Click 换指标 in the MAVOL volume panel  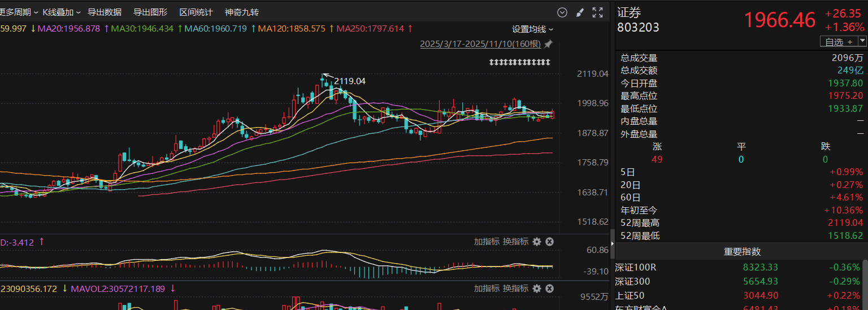tap(515, 289)
